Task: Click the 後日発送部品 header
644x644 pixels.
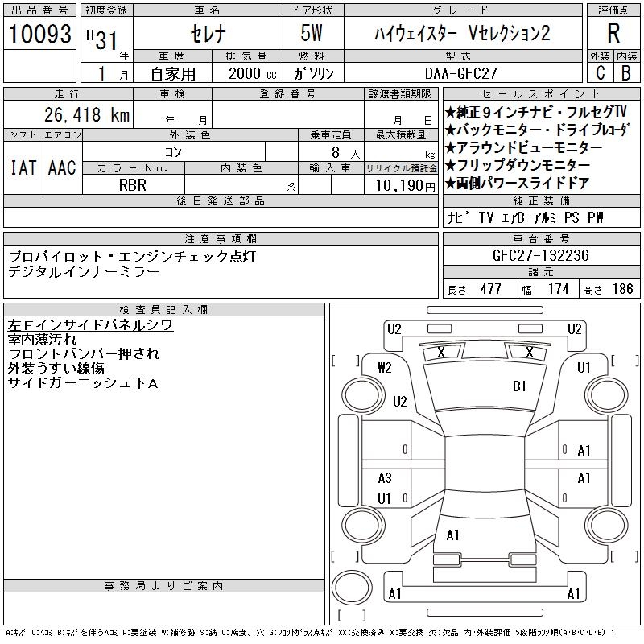Action: [221, 200]
